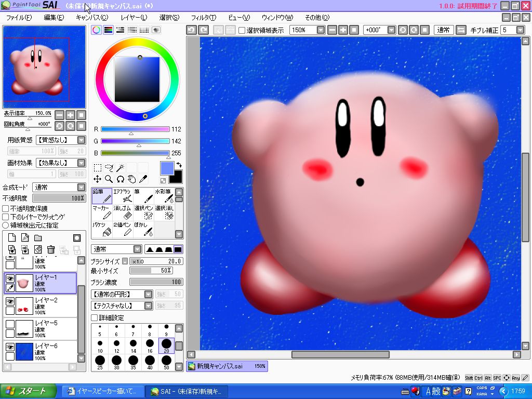Click the Windows スタート button
This screenshot has height=399, width=532.
pos(28,391)
